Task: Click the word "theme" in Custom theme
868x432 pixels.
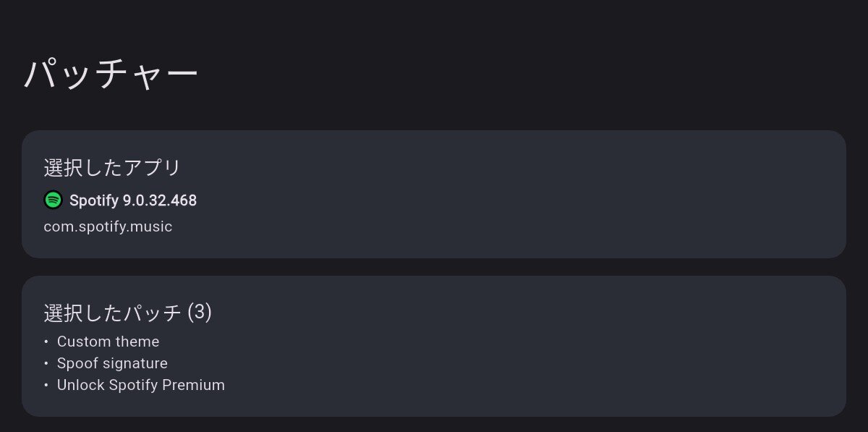Action: coord(136,342)
